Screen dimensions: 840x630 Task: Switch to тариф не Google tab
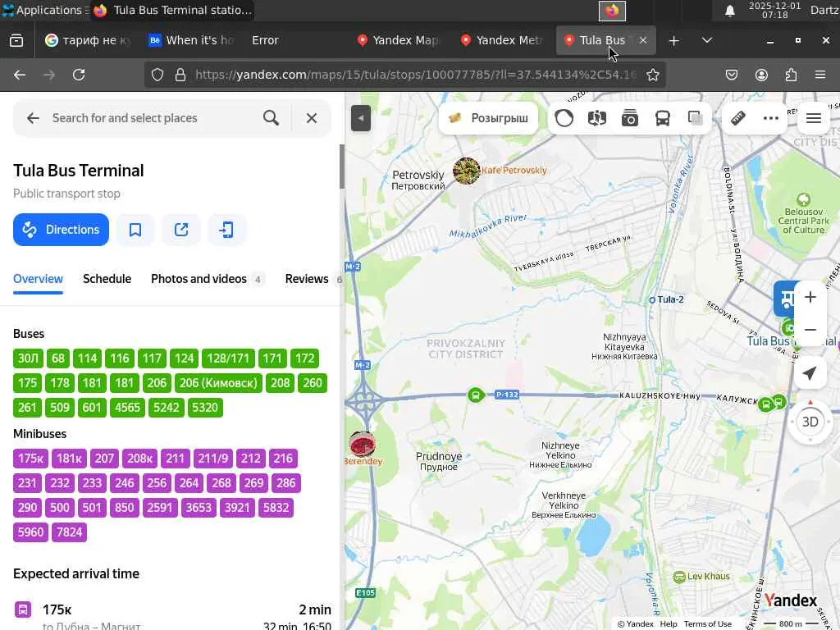pos(89,40)
